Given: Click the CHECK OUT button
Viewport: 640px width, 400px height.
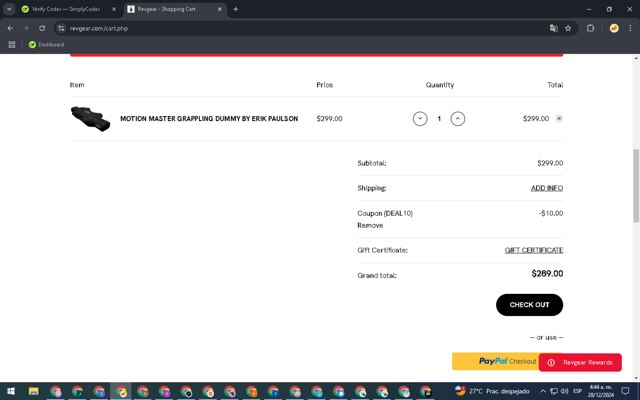Looking at the screenshot, I should (529, 305).
